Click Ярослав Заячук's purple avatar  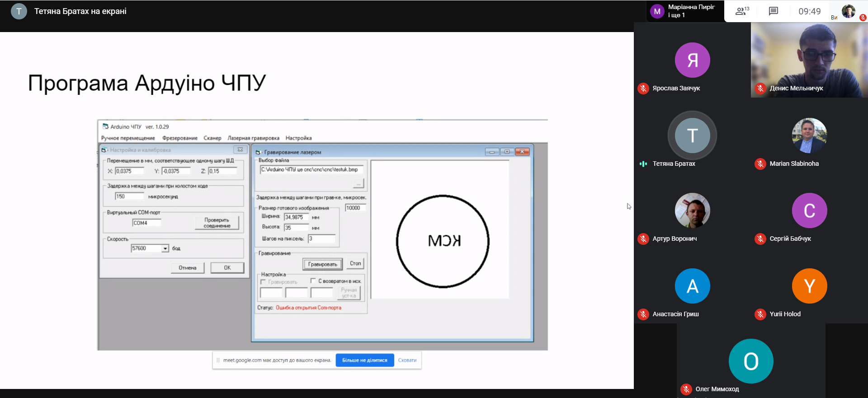click(692, 60)
